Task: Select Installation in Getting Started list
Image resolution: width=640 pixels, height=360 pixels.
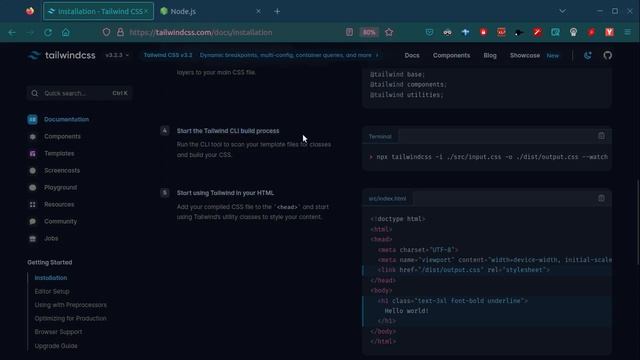Action: click(x=51, y=278)
